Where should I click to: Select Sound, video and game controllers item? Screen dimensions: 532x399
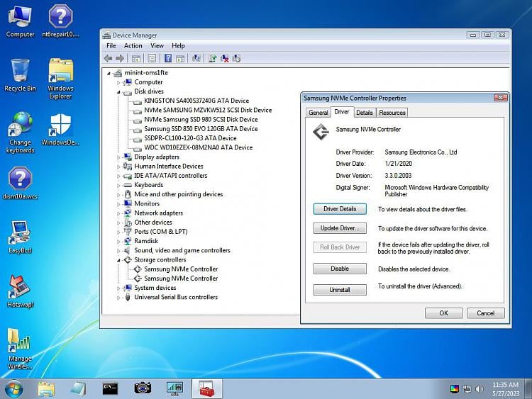pyautogui.click(x=182, y=250)
